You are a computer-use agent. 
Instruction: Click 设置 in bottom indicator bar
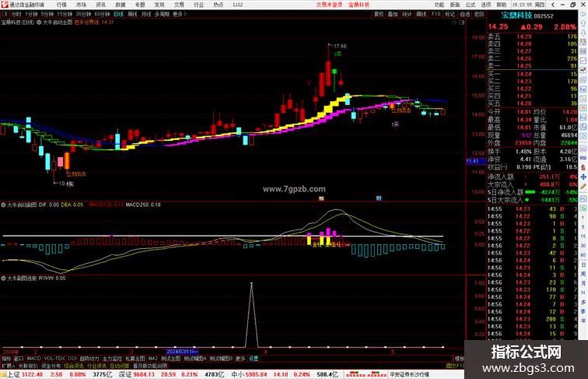tap(254, 358)
